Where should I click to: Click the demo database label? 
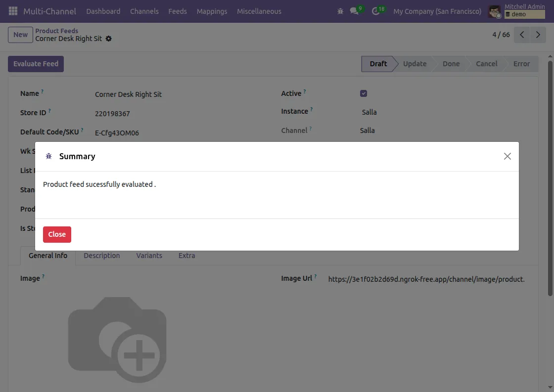525,14
